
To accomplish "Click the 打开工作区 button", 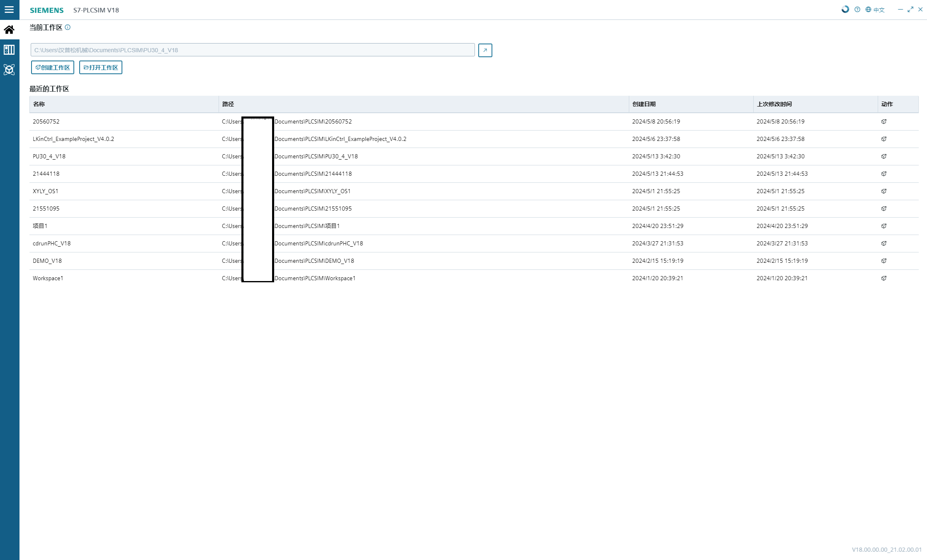I will 101,68.
